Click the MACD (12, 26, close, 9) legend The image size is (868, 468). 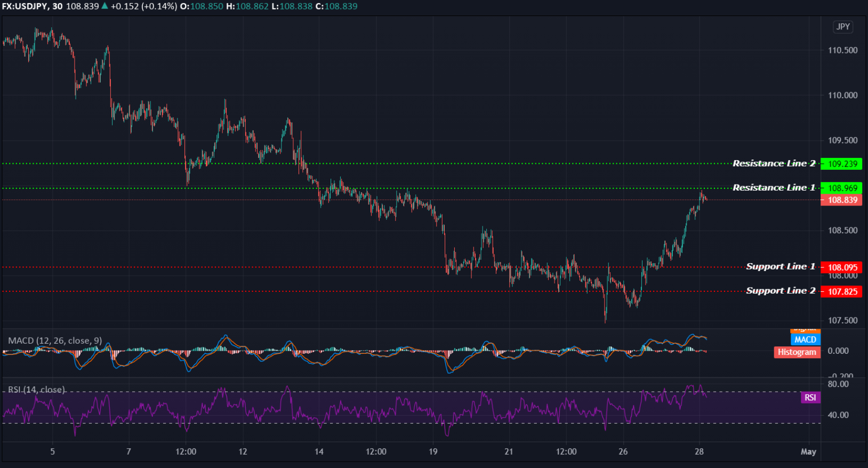55,340
